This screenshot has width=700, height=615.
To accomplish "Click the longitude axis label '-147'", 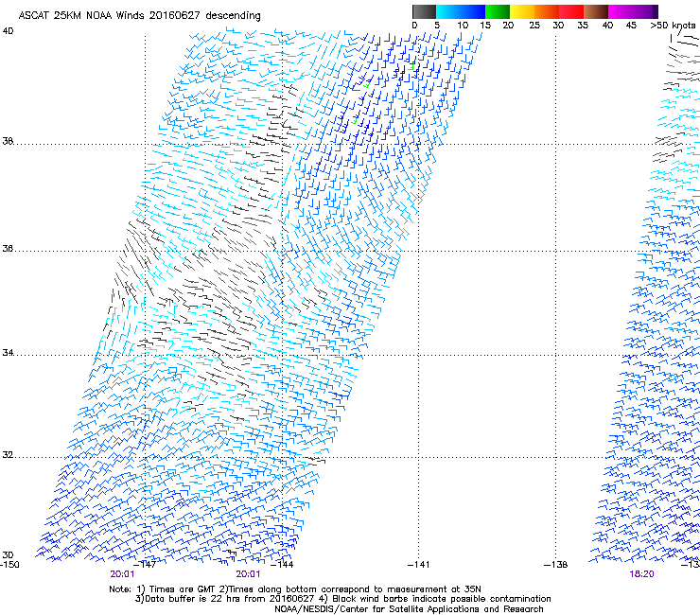I will (145, 565).
